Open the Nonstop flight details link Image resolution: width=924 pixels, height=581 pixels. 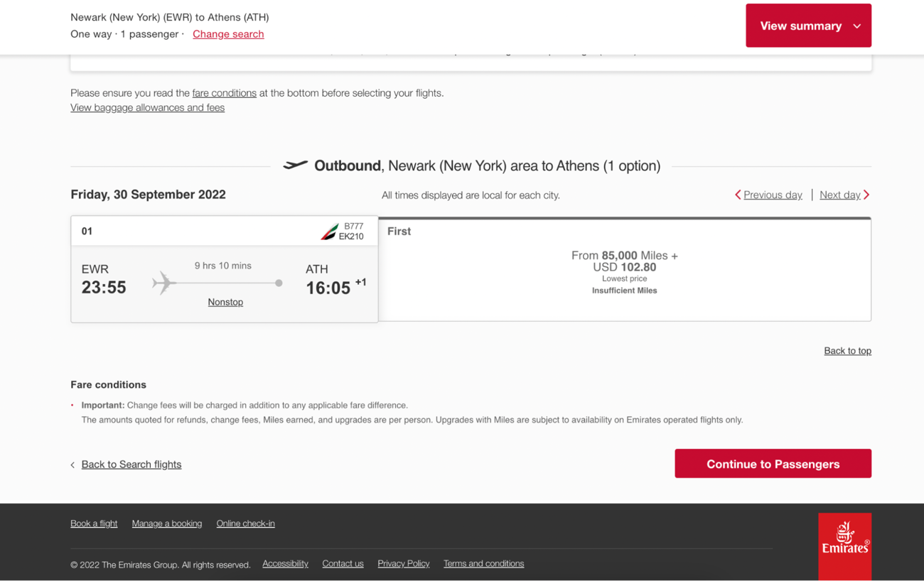tap(225, 302)
